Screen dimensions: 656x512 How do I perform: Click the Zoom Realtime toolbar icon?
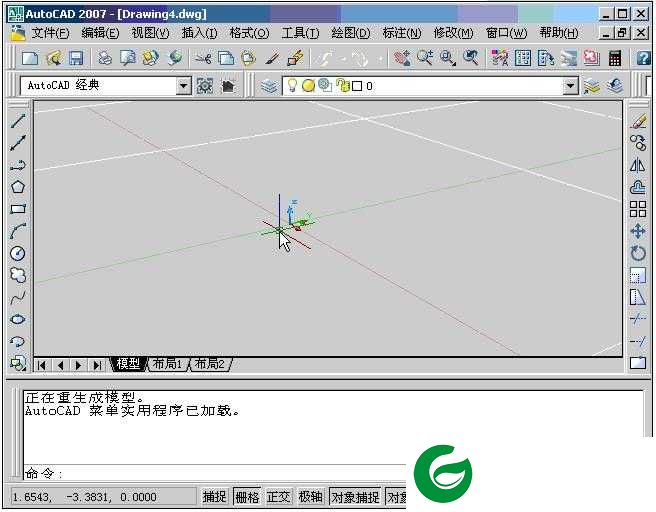pos(425,59)
